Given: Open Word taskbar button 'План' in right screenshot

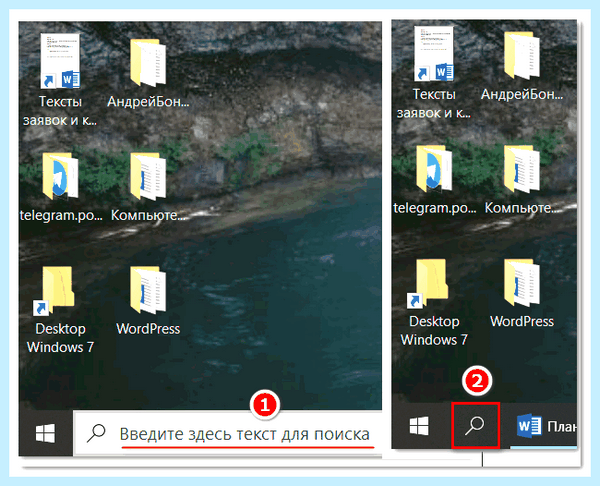Looking at the screenshot, I should [544, 426].
